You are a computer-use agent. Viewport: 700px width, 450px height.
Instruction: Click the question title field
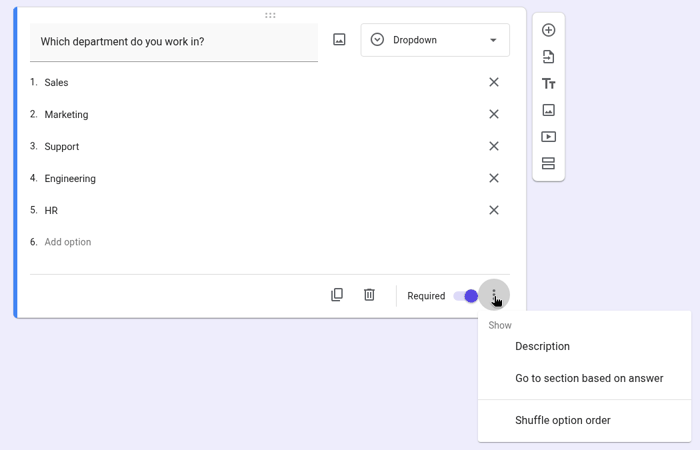click(x=174, y=42)
